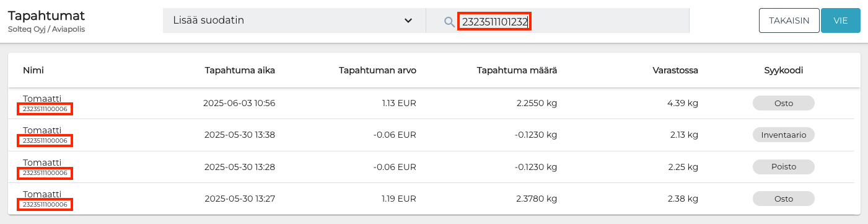Viewport: 868px width, 224px height.
Task: Click the Tapahtuma aika column header
Action: pos(240,70)
